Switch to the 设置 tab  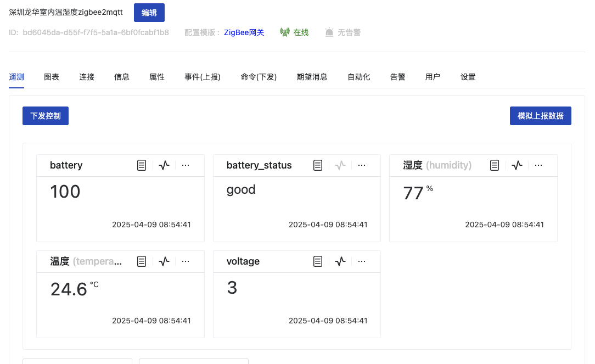click(x=468, y=77)
